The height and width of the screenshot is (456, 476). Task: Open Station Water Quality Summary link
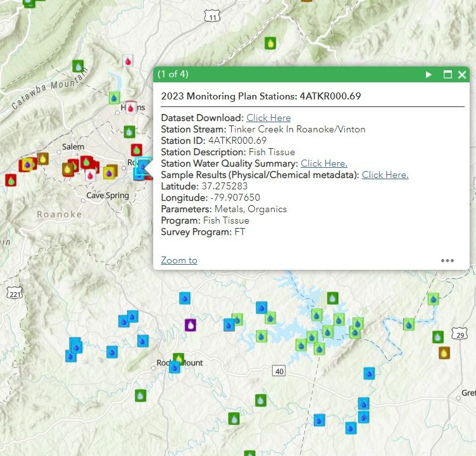click(323, 163)
